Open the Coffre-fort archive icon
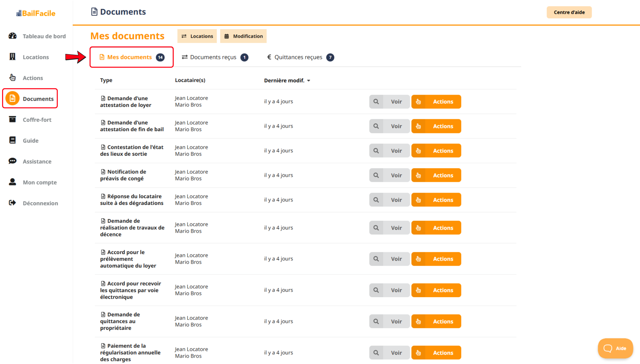 pos(12,119)
